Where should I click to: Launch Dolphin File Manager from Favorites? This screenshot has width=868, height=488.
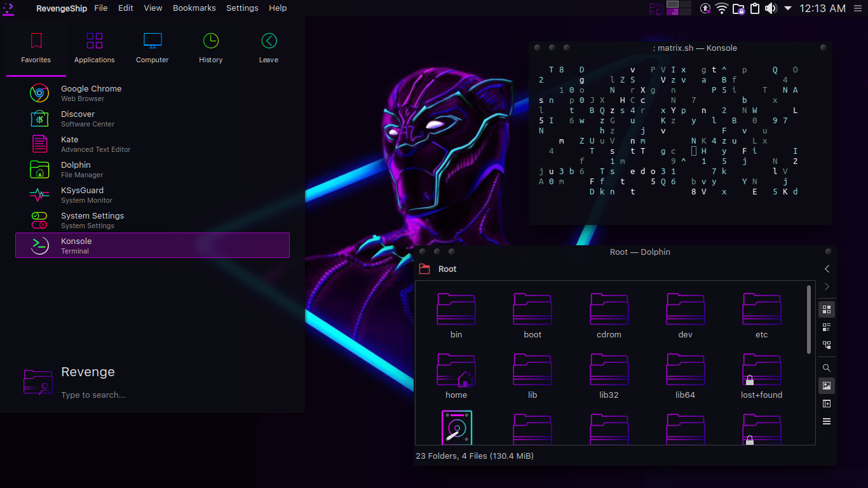152,169
